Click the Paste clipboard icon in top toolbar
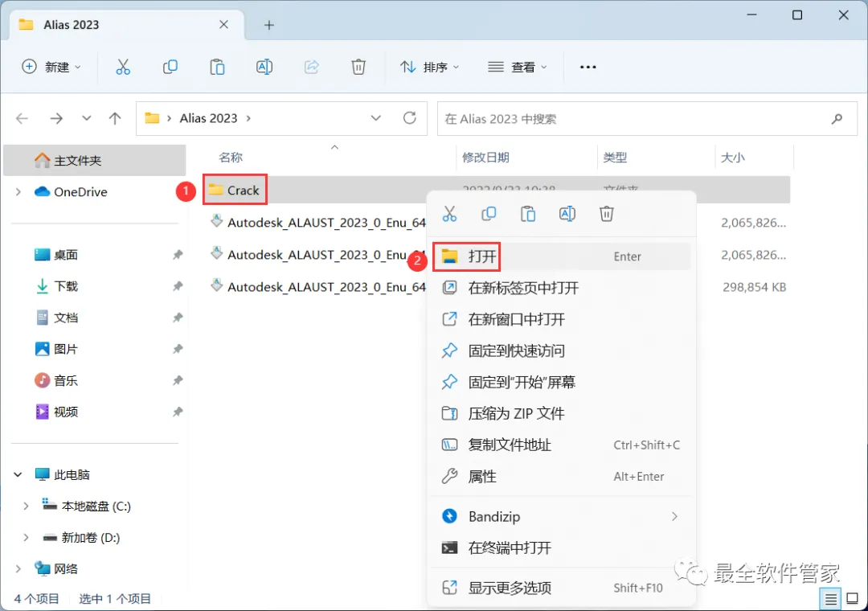The height and width of the screenshot is (611, 868). point(217,67)
